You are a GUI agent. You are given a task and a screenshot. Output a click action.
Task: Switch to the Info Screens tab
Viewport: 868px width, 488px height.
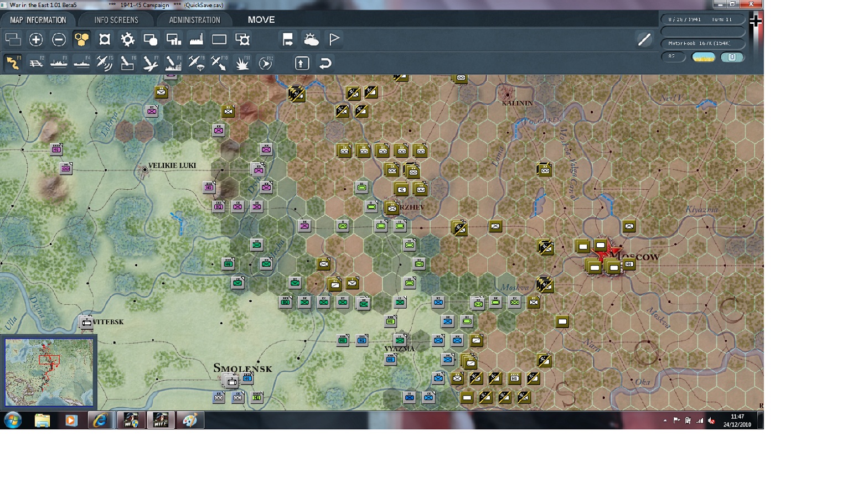click(116, 20)
